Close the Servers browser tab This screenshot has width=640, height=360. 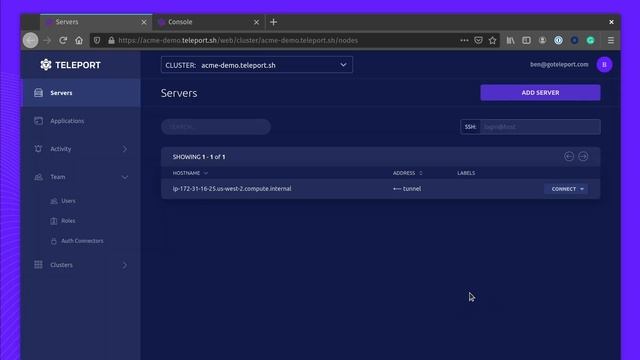click(x=144, y=22)
